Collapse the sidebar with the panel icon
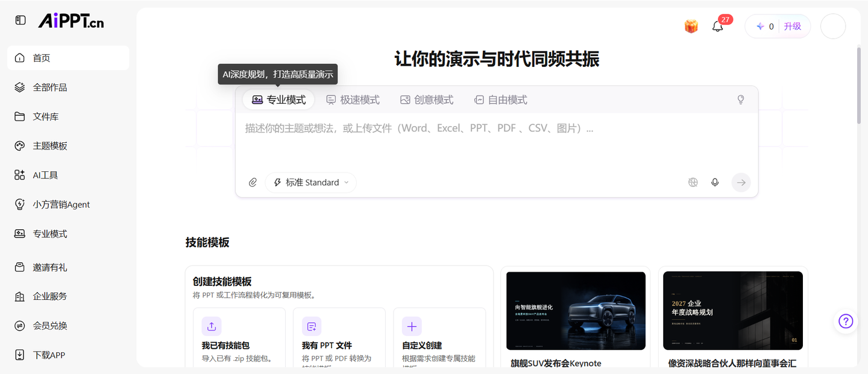This screenshot has height=374, width=868. [x=20, y=21]
